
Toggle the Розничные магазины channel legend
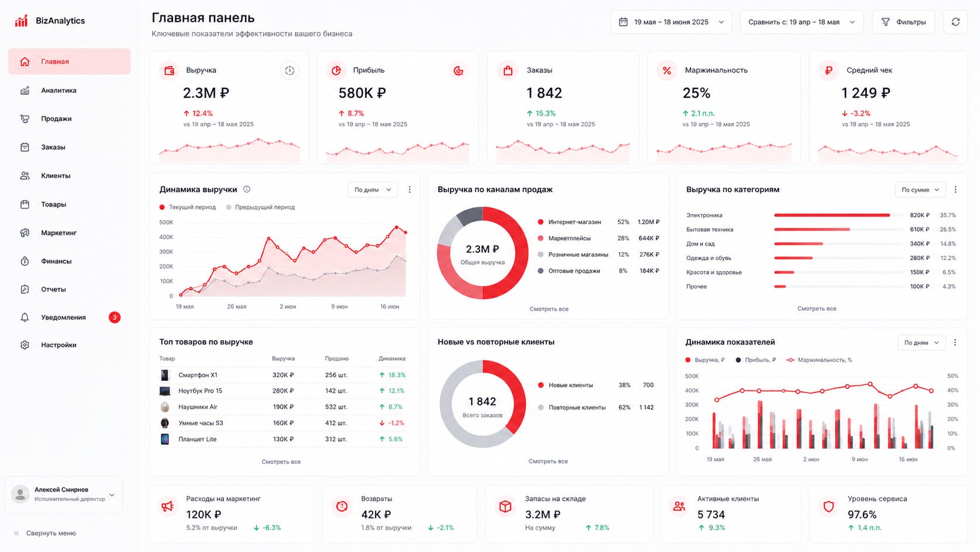pos(573,255)
